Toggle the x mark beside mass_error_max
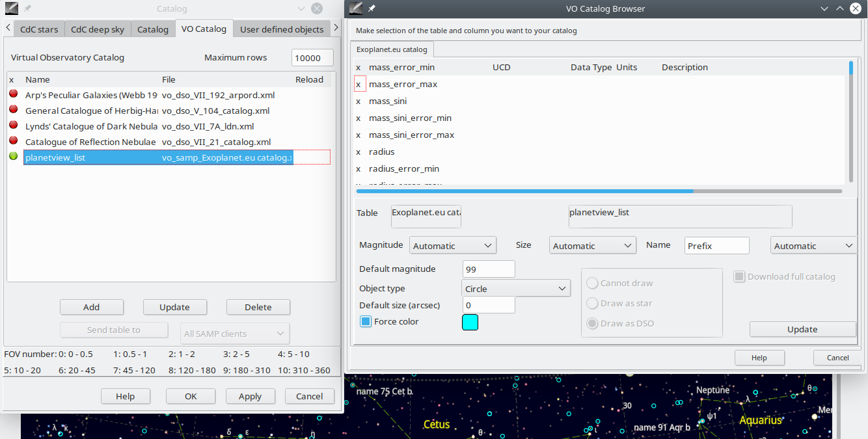 click(359, 84)
